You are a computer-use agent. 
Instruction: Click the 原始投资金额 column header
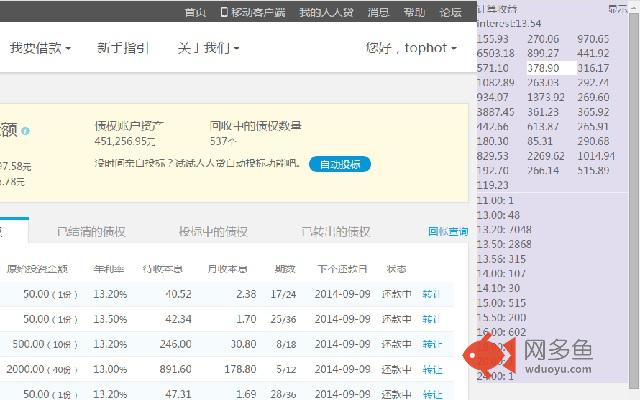[37, 269]
